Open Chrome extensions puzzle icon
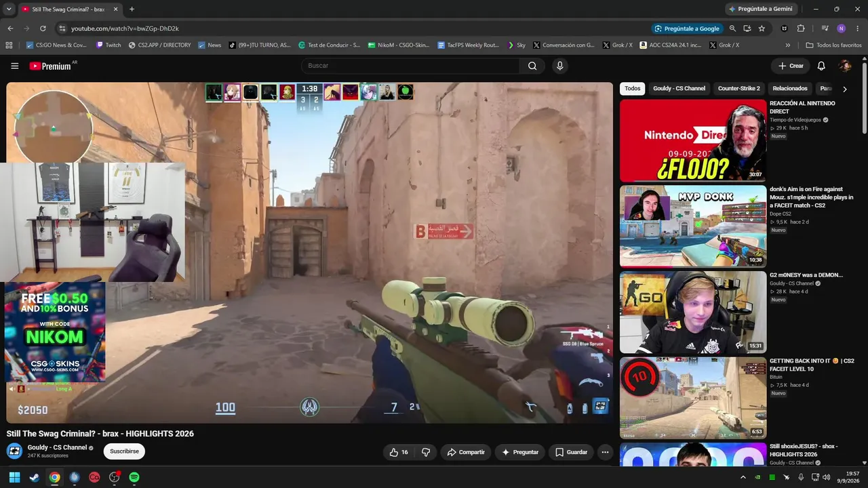This screenshot has height=488, width=868. (801, 28)
